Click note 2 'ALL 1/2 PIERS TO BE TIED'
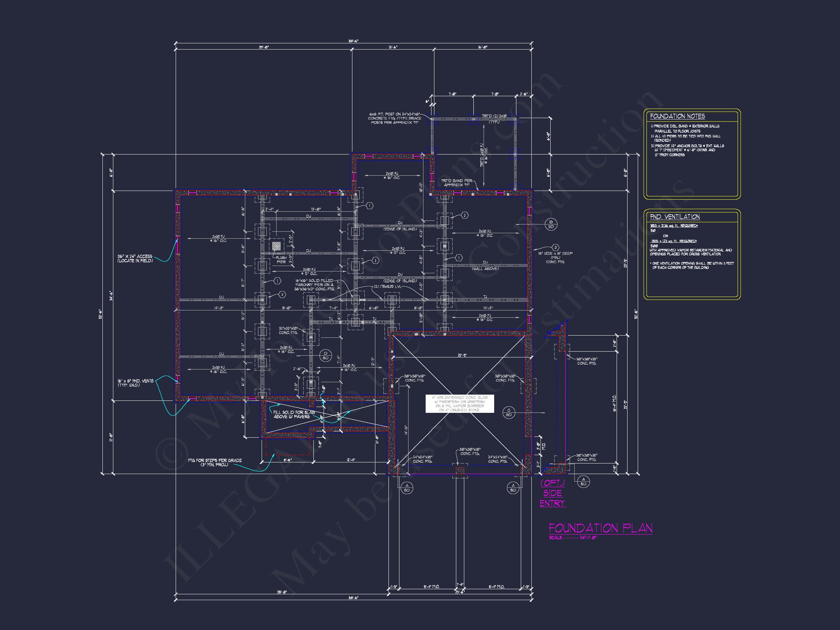 click(685, 138)
